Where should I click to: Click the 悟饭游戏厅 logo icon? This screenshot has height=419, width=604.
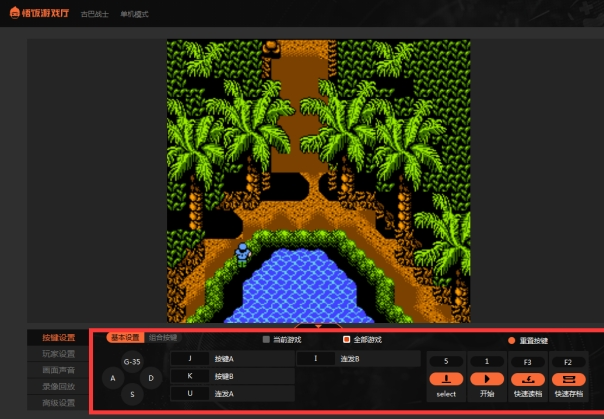12,14
